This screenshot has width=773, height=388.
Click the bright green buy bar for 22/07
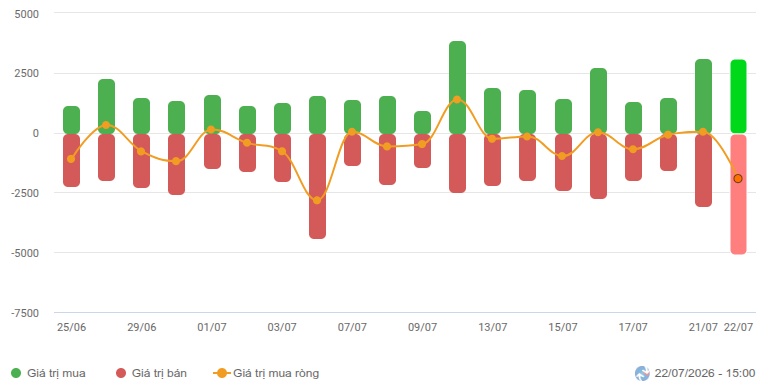click(738, 96)
